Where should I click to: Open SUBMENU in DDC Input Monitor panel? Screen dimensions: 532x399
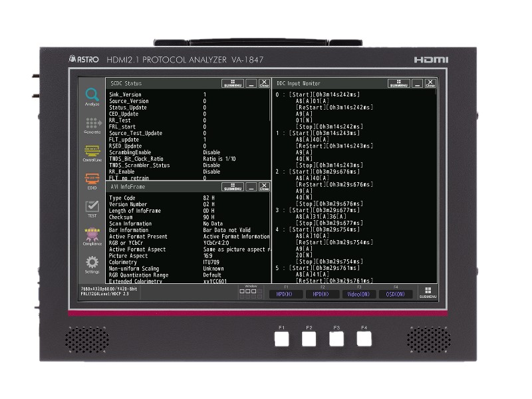[398, 84]
